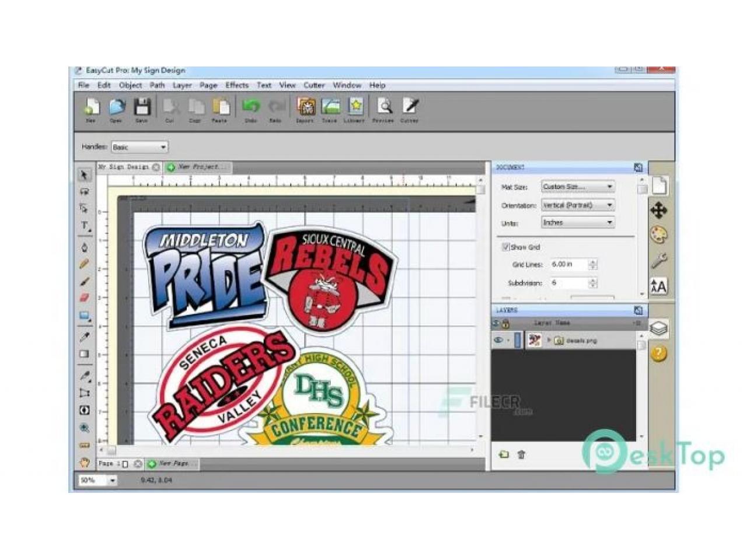This screenshot has height=560, width=747.
Task: Open the Units dropdown
Action: (x=578, y=223)
